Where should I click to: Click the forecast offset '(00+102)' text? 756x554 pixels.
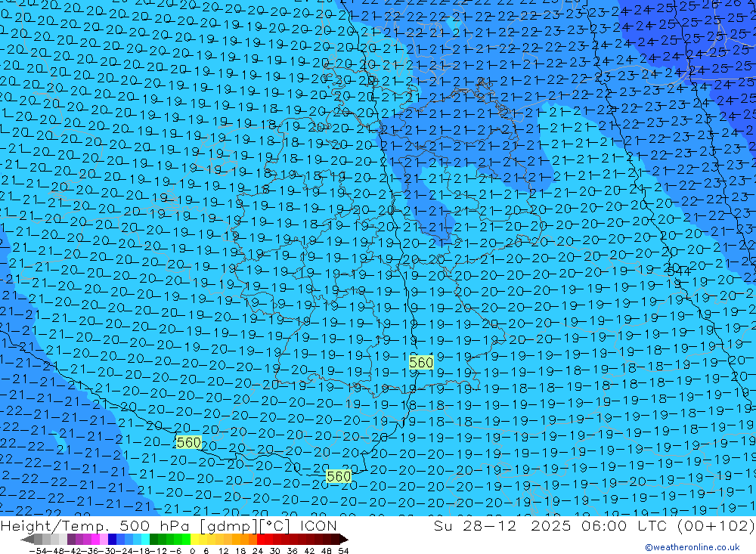[x=717, y=525]
